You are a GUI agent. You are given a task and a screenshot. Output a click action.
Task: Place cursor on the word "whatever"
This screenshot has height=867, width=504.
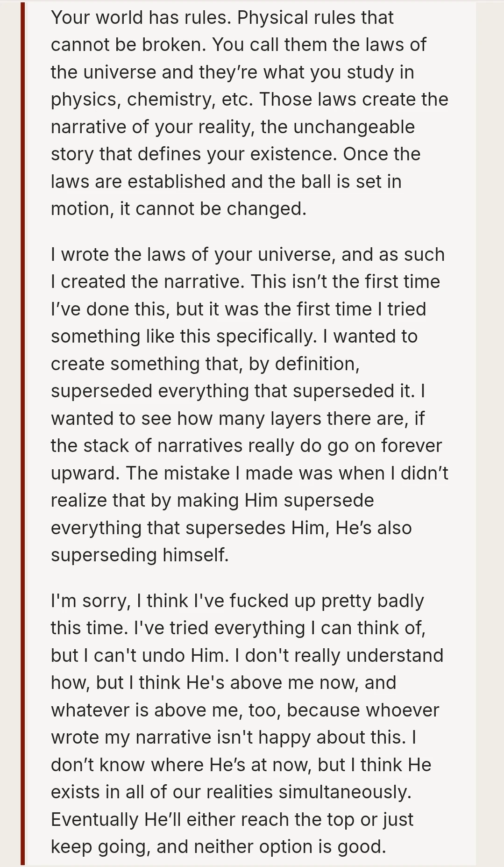pos(91,710)
